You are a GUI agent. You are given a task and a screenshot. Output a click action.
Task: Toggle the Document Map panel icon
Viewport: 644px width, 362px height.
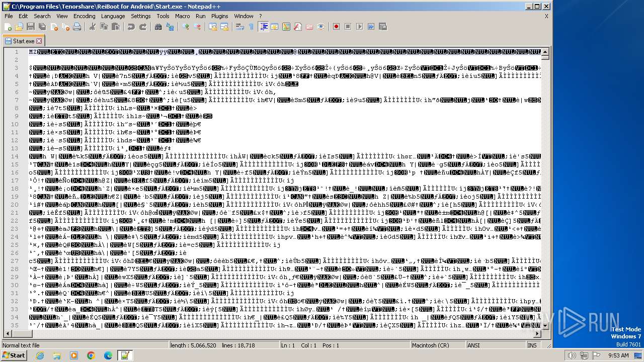pos(286,27)
